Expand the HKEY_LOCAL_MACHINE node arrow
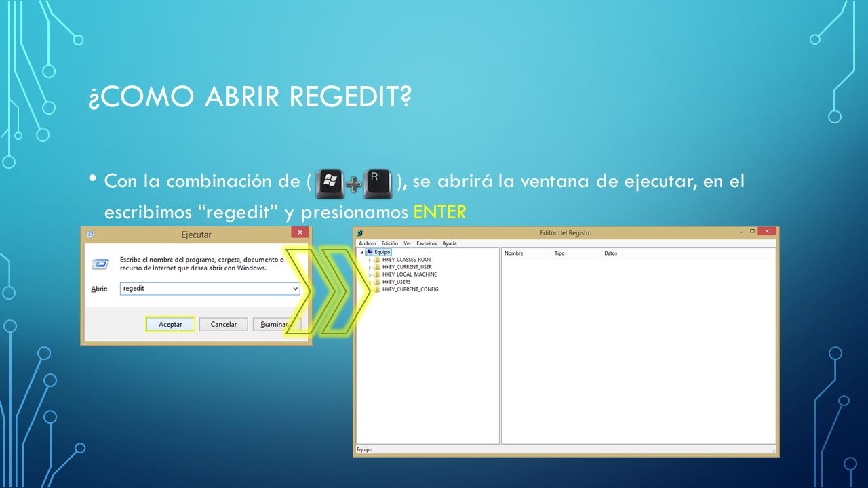 point(370,274)
